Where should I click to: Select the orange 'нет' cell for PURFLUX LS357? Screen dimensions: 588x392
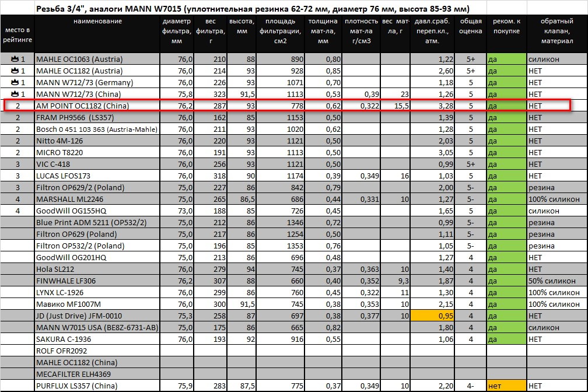pos(506,386)
